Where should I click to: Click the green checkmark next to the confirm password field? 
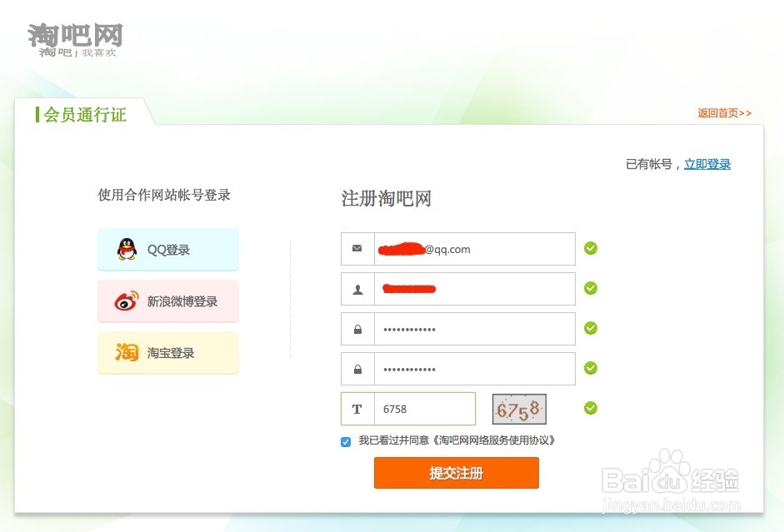(x=591, y=368)
